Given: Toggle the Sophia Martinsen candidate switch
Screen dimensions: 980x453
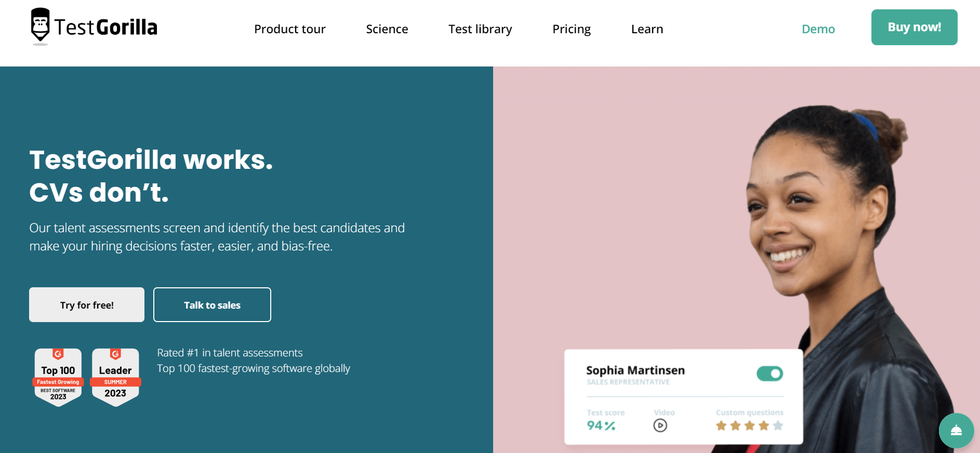Looking at the screenshot, I should (770, 374).
